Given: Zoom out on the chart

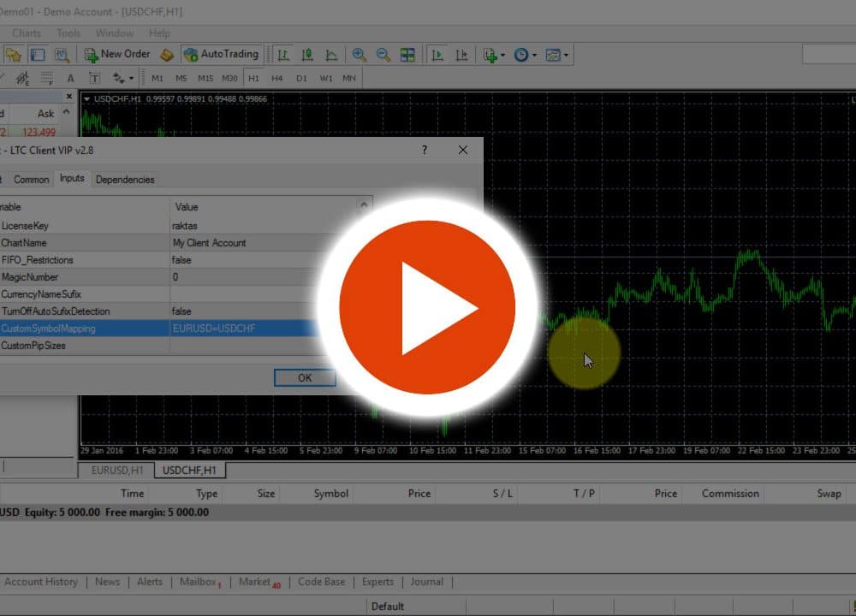Looking at the screenshot, I should coord(383,55).
